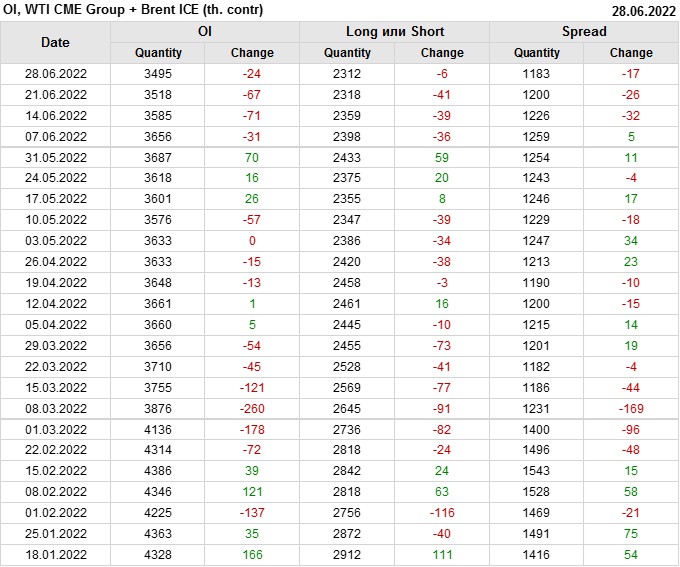Select the Quantity subheader under Long или Short

coord(347,53)
